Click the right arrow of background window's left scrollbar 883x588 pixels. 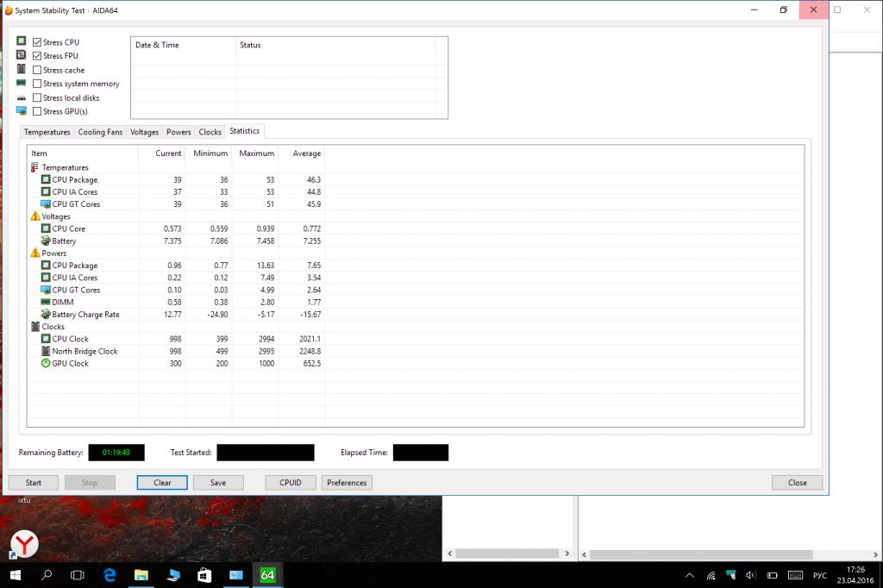coord(567,554)
